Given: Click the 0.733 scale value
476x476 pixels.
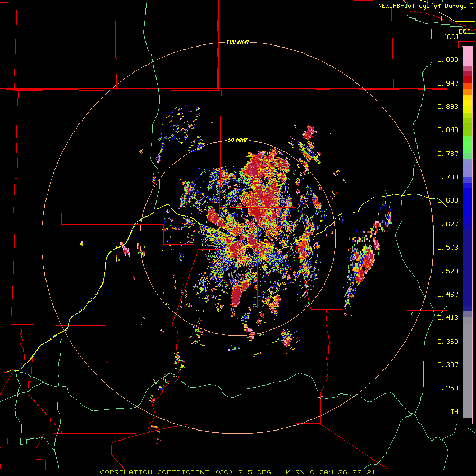Looking at the screenshot, I should coord(448,177).
